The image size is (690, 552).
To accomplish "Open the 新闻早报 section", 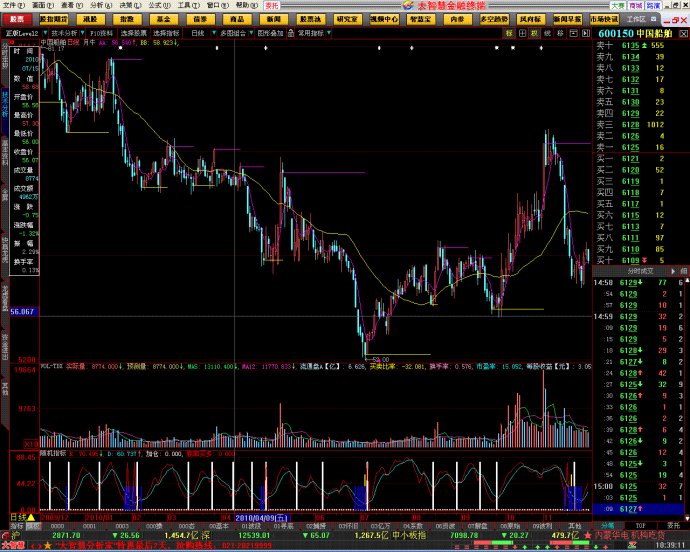I will tap(568, 19).
